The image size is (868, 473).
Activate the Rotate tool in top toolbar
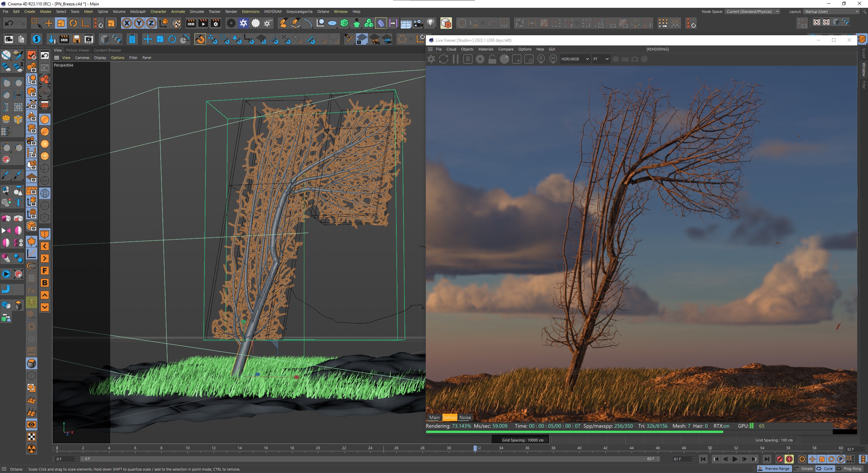73,23
